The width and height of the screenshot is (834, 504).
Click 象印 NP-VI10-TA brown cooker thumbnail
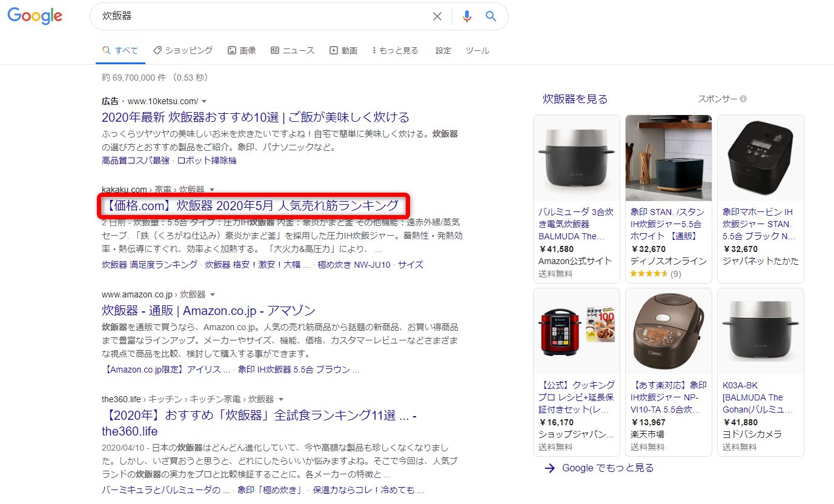tap(669, 331)
